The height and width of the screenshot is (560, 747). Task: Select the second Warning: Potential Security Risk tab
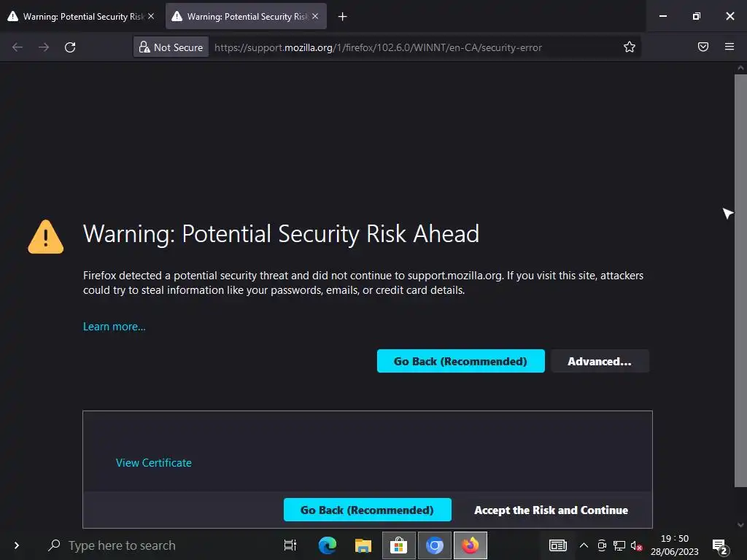[x=246, y=16]
